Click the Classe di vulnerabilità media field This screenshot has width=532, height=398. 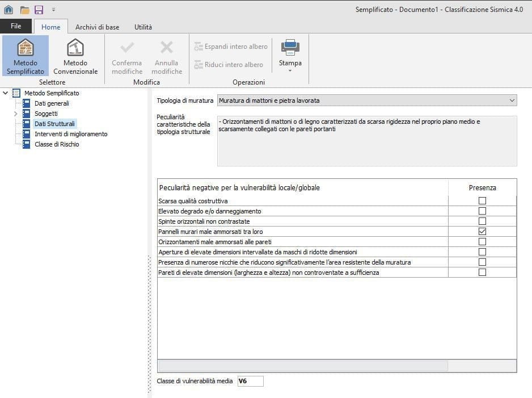[x=251, y=381]
